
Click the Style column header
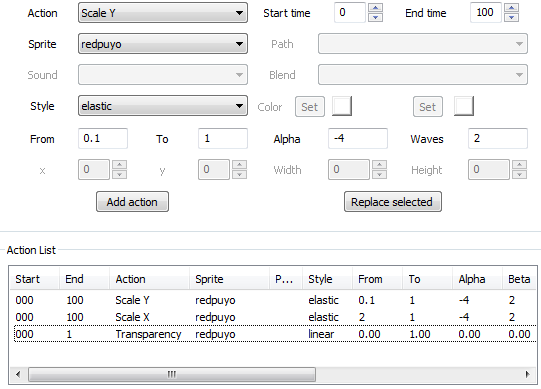[x=327, y=279]
